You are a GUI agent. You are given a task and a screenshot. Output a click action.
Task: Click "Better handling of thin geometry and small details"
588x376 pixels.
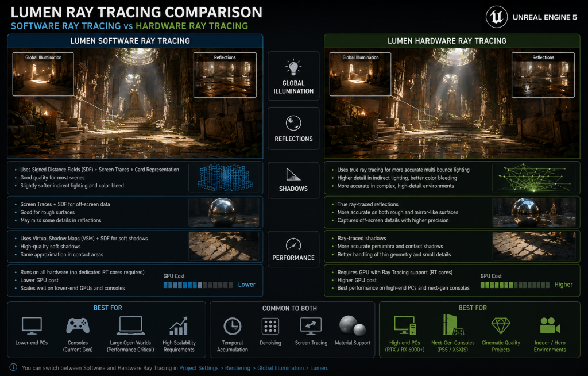pyautogui.click(x=394, y=255)
